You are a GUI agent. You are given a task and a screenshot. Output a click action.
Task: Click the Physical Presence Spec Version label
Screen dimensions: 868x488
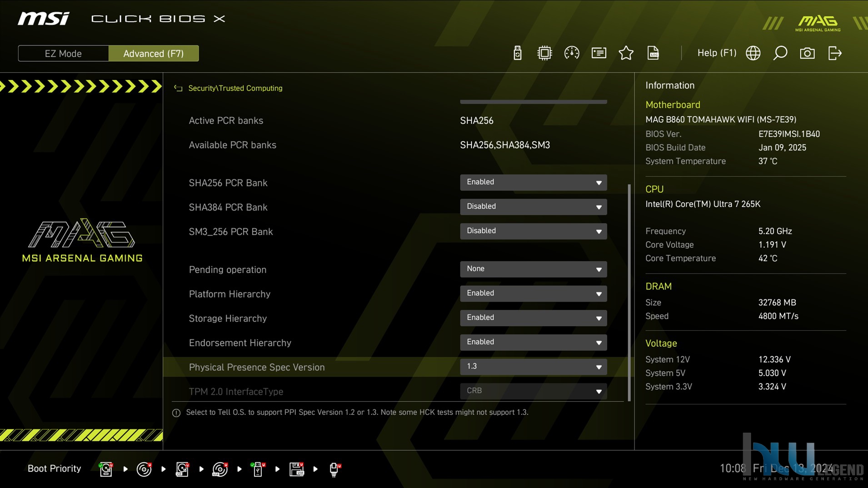[x=257, y=367]
